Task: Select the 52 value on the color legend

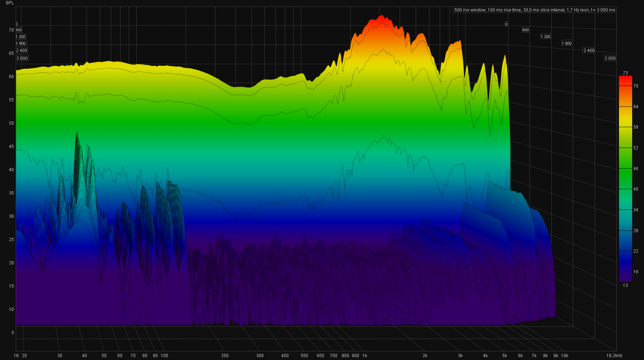Action: click(636, 148)
